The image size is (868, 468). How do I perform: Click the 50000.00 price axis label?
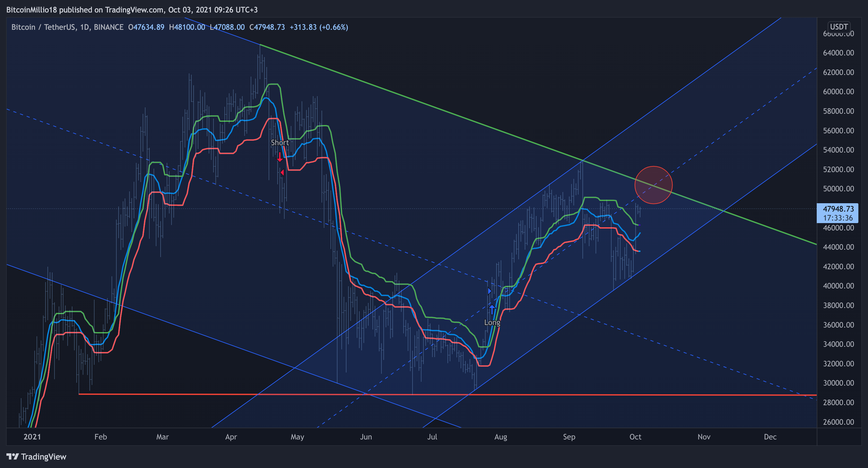pos(838,189)
